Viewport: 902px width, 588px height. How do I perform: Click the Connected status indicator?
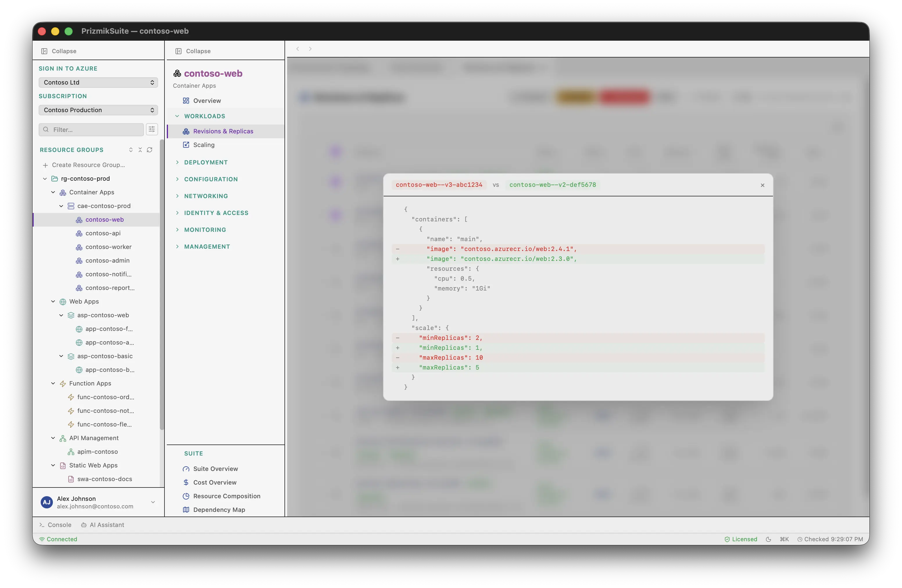click(58, 539)
